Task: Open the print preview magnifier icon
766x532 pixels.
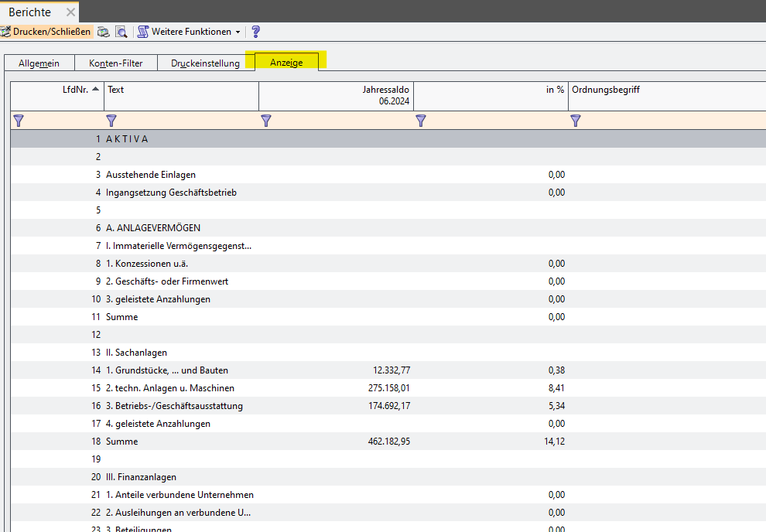Action: pyautogui.click(x=121, y=32)
